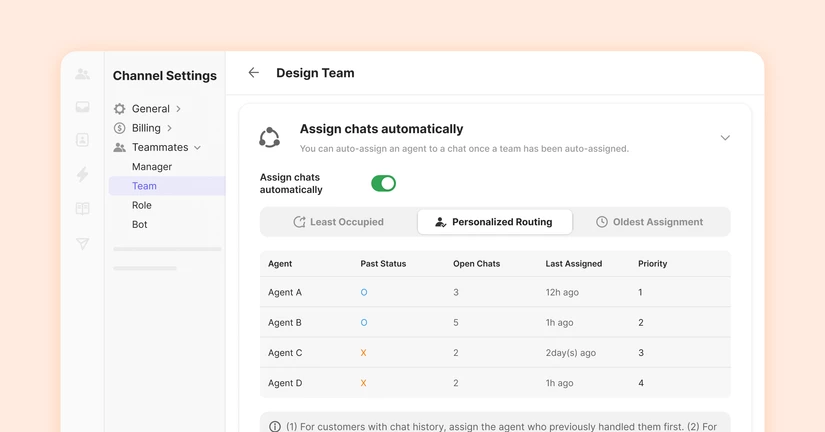Click the 2day(s) ago last assigned cell

pos(571,353)
